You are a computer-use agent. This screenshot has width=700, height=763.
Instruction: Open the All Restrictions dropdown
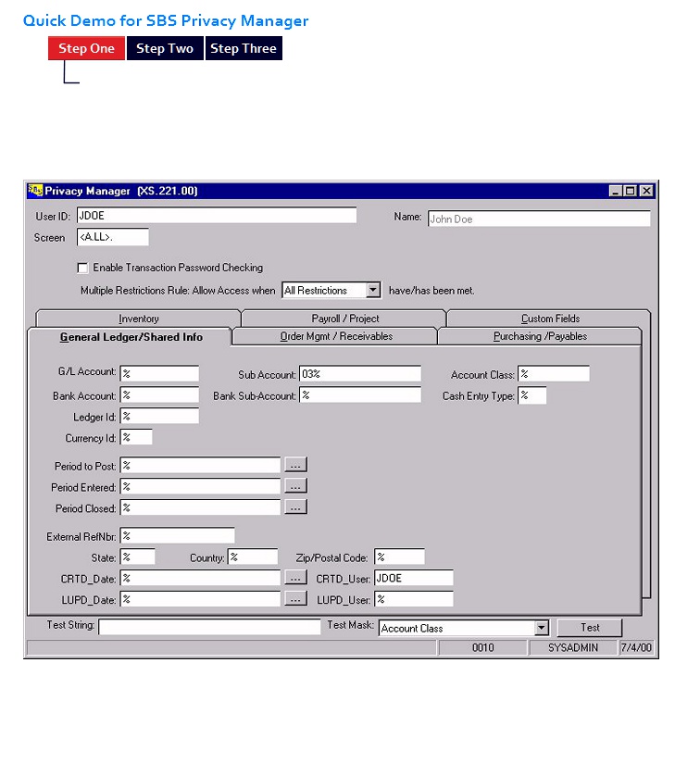pyautogui.click(x=372, y=290)
